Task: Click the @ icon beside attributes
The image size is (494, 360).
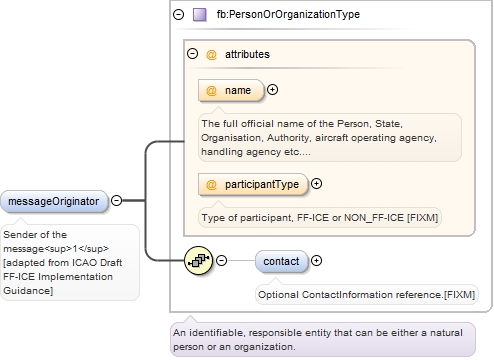Action: coord(211,54)
